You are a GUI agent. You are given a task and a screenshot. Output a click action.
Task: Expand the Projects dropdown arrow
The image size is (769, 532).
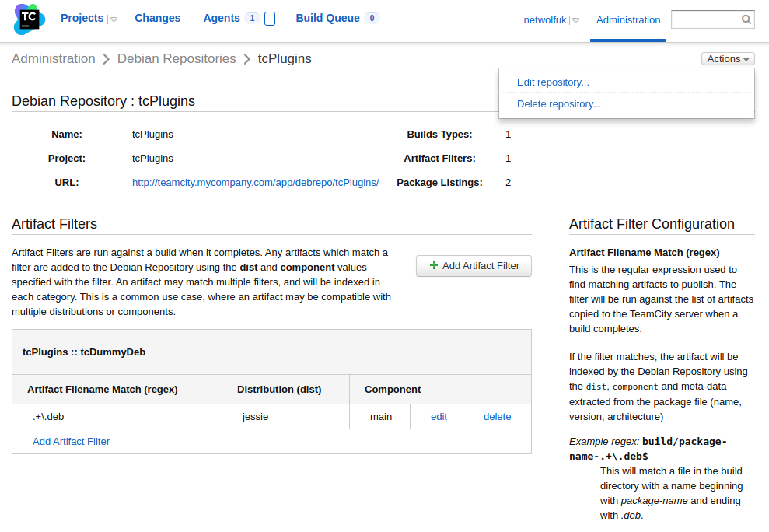coord(114,19)
